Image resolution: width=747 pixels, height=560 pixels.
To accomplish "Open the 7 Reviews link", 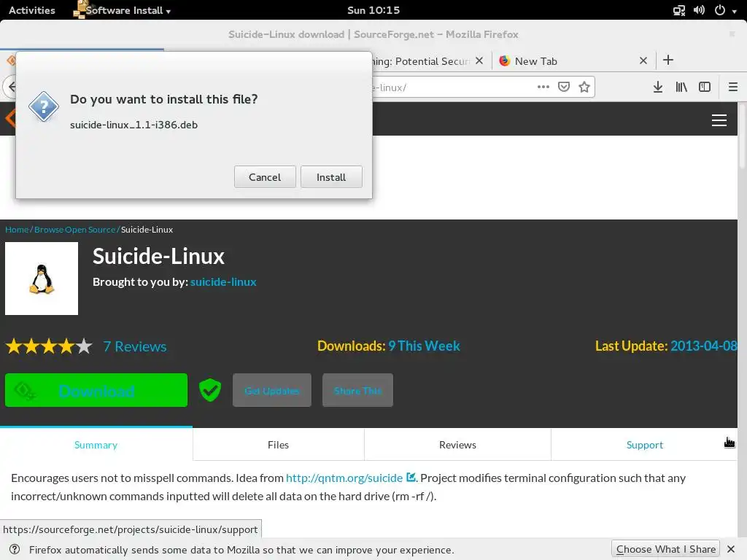I will coord(135,346).
